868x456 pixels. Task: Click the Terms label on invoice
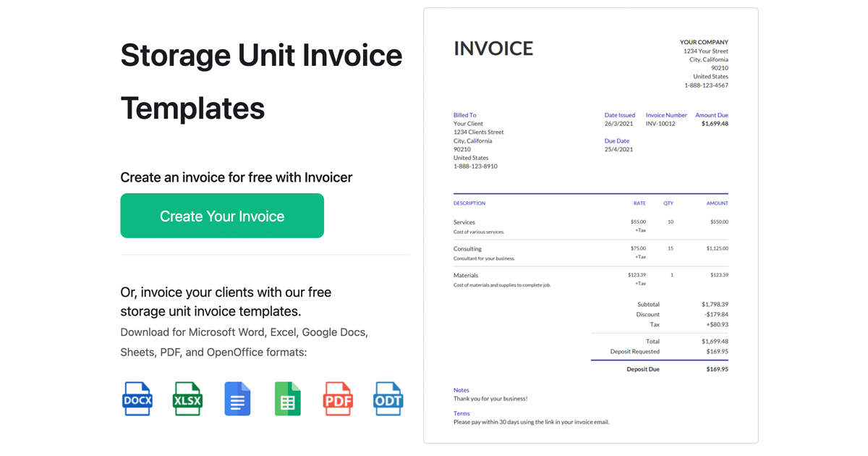click(x=461, y=413)
